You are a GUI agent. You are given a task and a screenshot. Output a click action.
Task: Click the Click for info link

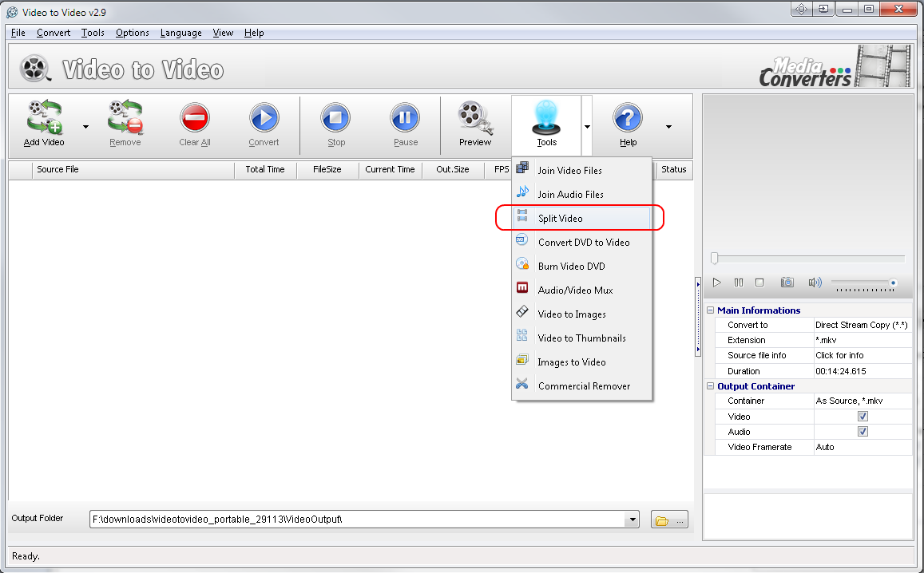tap(839, 356)
